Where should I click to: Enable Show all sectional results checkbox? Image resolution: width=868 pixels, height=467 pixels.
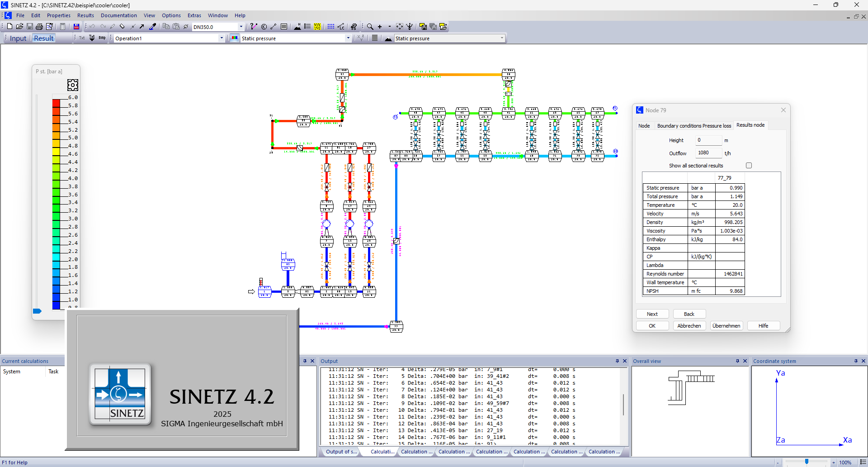(749, 166)
